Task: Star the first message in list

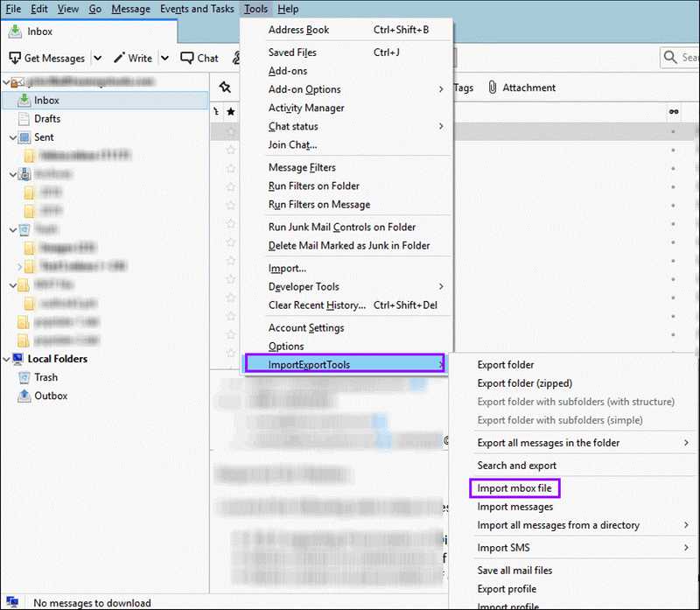Action: coord(231,131)
